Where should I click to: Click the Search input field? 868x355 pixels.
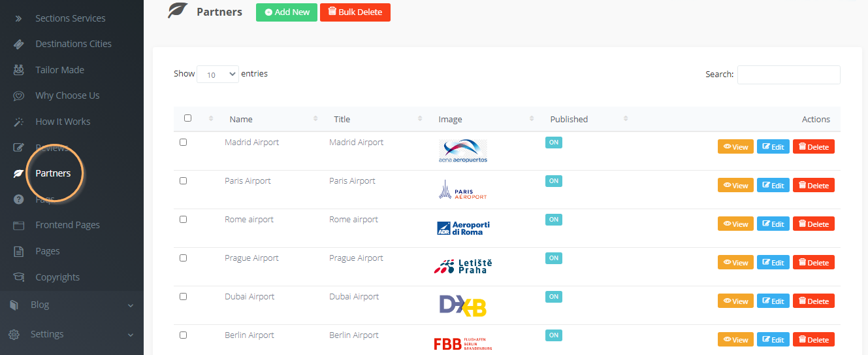tap(788, 75)
